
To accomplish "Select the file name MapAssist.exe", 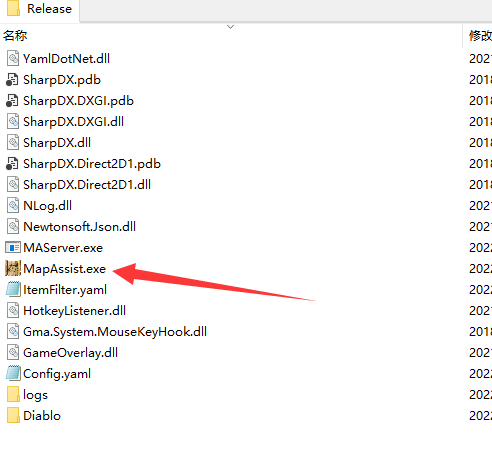I will coord(65,269).
